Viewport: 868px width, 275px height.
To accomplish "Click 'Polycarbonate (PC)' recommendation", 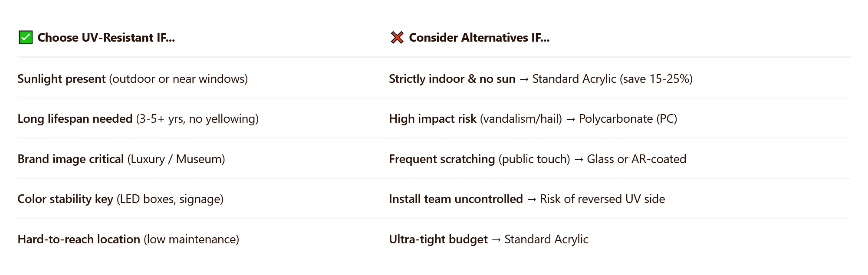I will pos(628,119).
